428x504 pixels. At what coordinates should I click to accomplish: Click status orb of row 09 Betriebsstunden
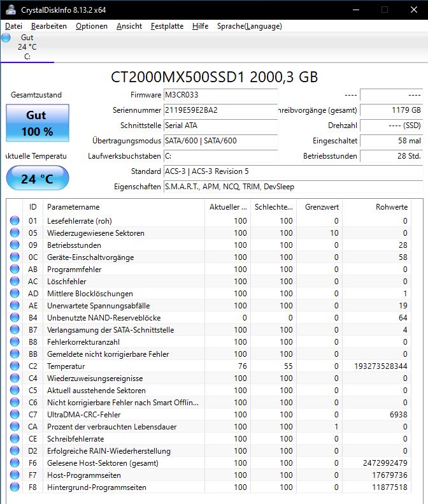(15, 245)
